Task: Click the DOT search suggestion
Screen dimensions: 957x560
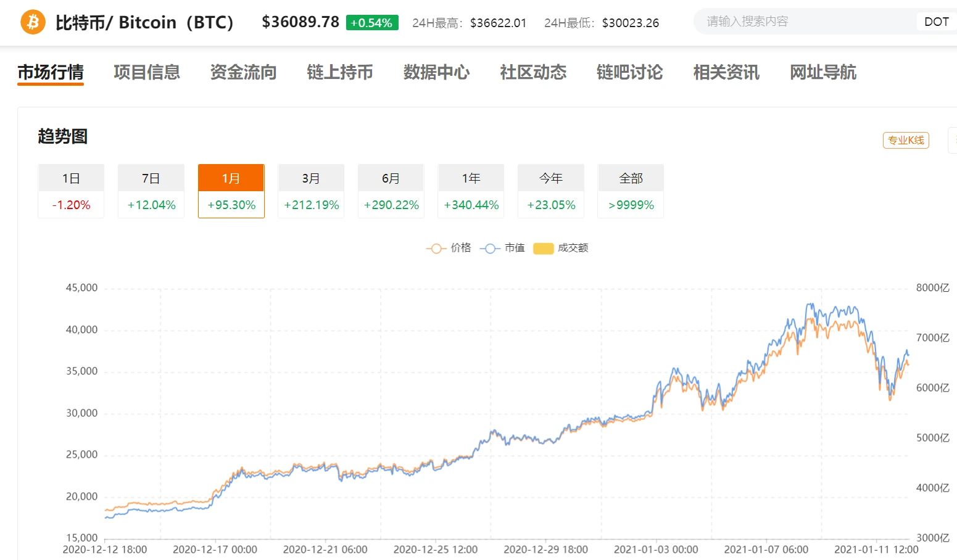Action: pyautogui.click(x=935, y=22)
